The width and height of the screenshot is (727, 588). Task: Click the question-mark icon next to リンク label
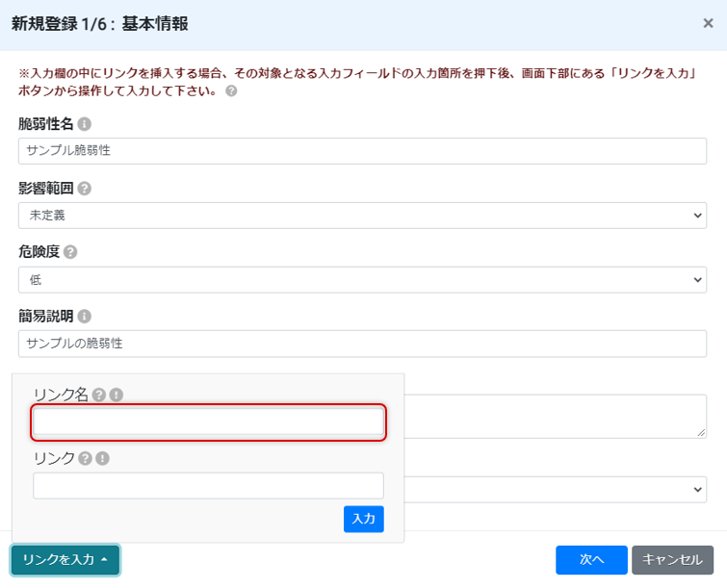85,459
